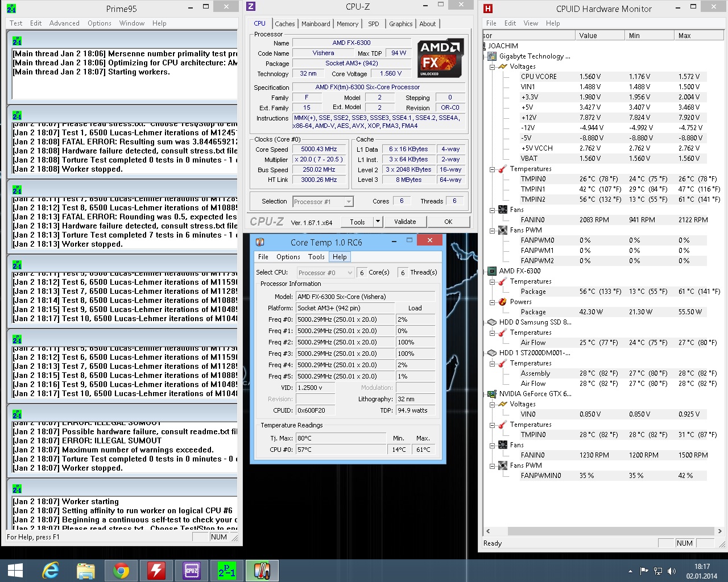Open the red lightning-bolt app on taskbar
This screenshot has width=728, height=582.
click(156, 571)
